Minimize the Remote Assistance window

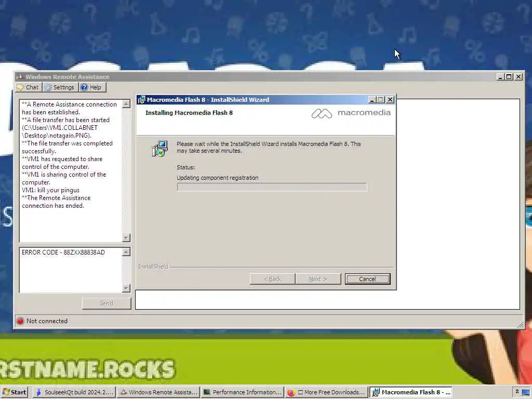[x=500, y=77]
